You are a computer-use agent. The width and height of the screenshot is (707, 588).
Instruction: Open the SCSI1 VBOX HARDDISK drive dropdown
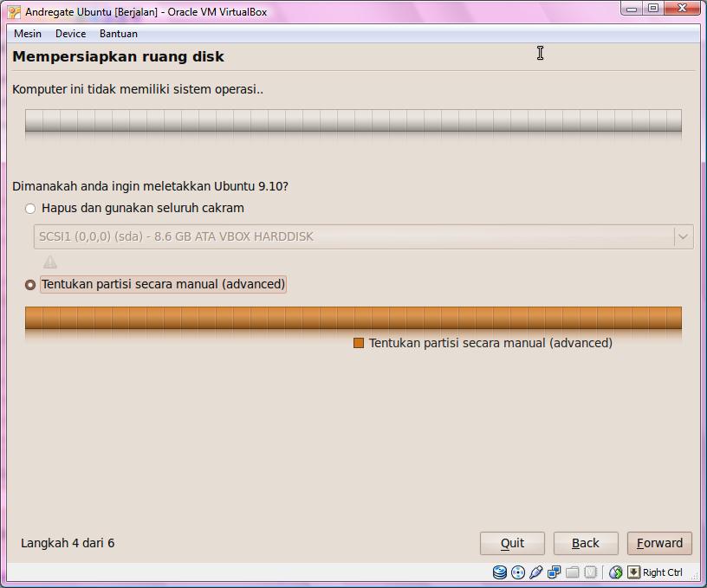point(363,236)
